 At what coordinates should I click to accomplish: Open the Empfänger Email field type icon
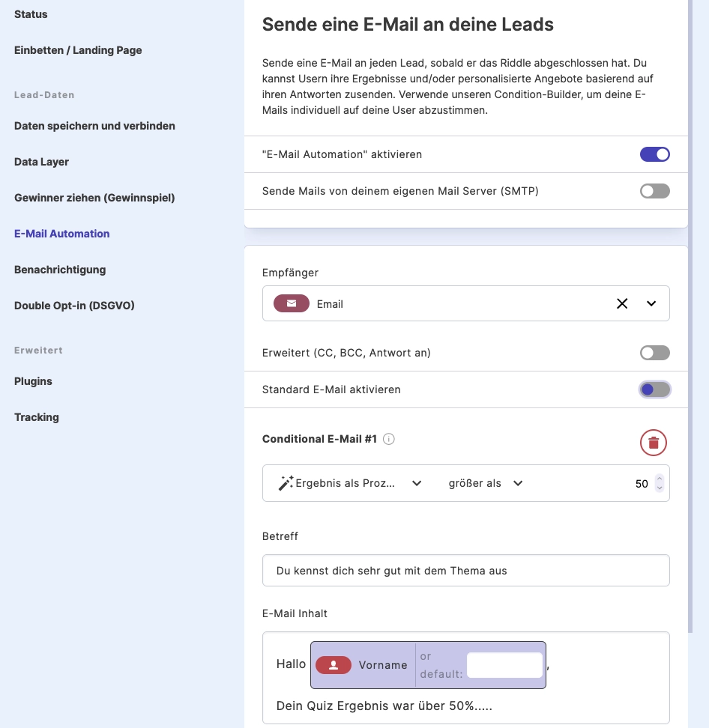(x=291, y=303)
